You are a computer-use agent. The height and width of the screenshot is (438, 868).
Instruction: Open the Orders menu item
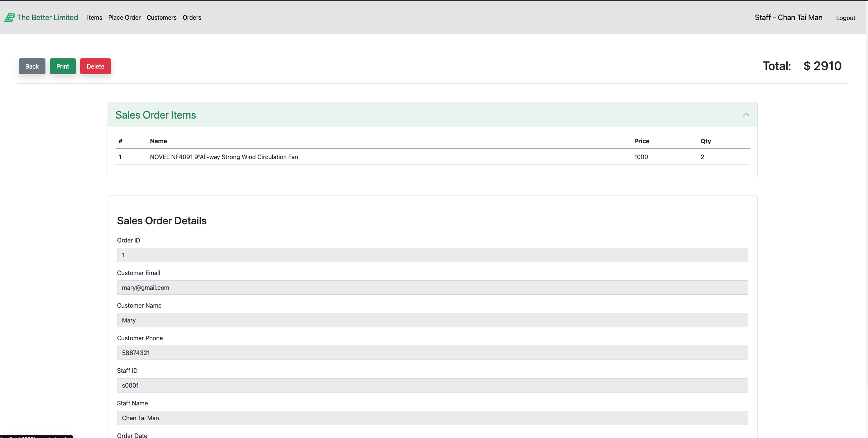192,17
